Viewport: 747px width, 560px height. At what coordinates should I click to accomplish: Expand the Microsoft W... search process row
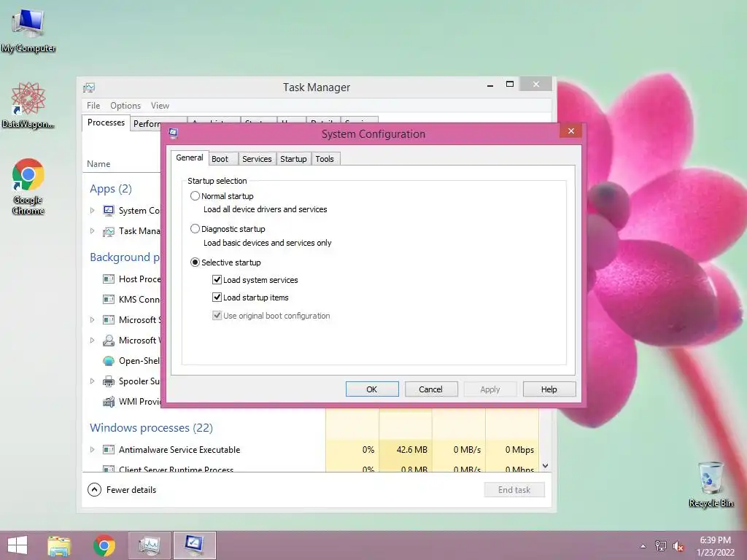(93, 341)
